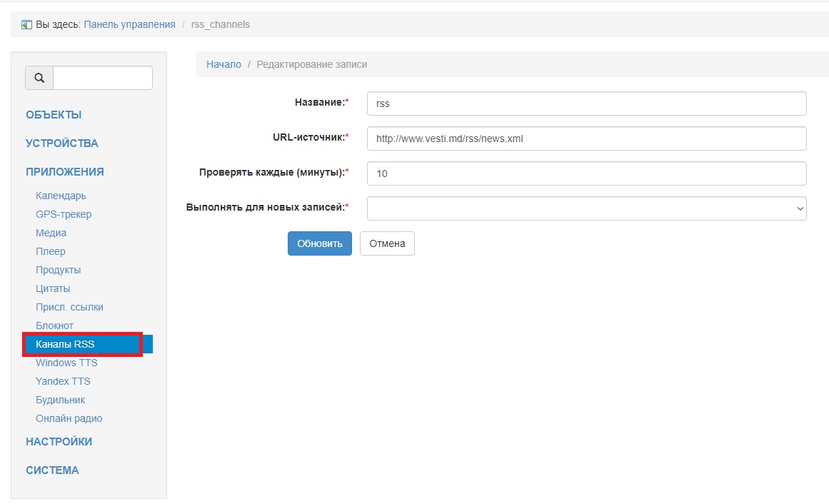
Task: Click the small site icon beside the breadcrumb
Action: pos(26,24)
